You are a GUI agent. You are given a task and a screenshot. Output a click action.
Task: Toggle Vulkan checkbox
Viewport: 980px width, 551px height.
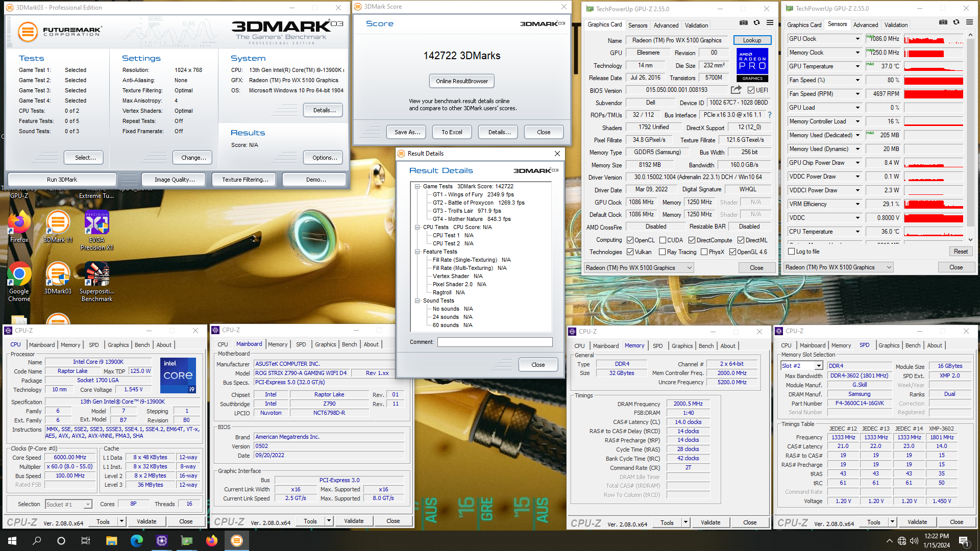click(x=630, y=252)
